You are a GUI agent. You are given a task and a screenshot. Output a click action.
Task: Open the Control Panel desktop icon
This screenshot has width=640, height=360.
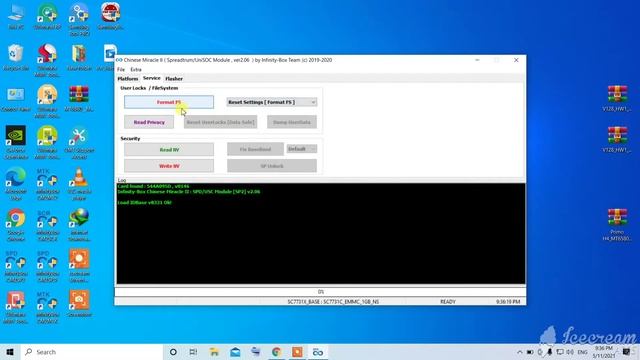click(x=16, y=99)
